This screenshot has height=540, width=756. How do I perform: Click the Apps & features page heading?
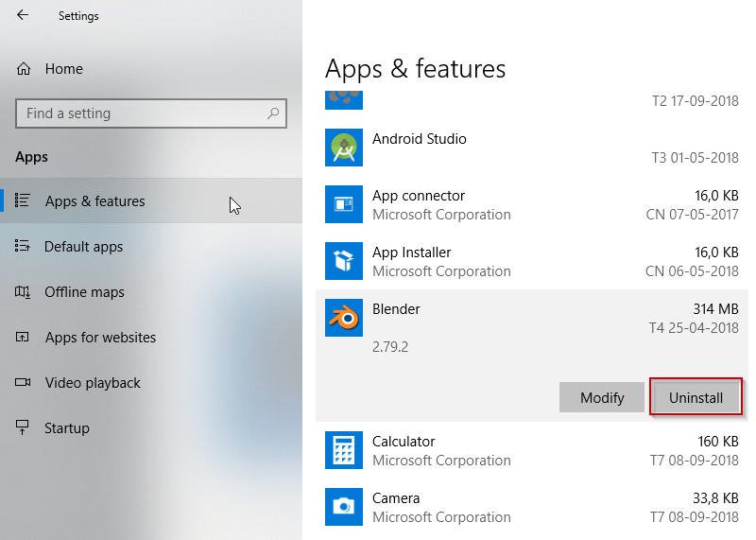point(415,68)
